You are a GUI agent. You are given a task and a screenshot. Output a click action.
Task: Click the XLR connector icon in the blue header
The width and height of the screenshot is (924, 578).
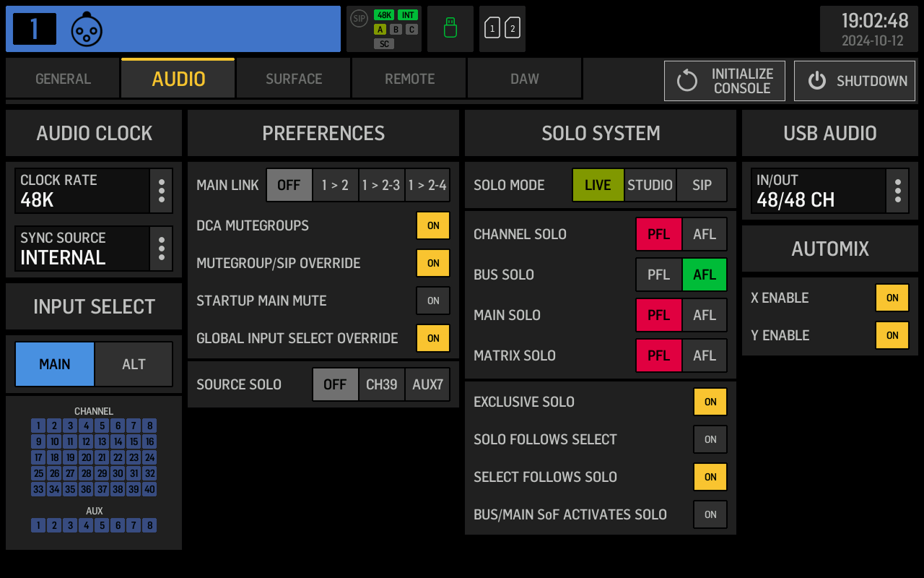pos(87,30)
